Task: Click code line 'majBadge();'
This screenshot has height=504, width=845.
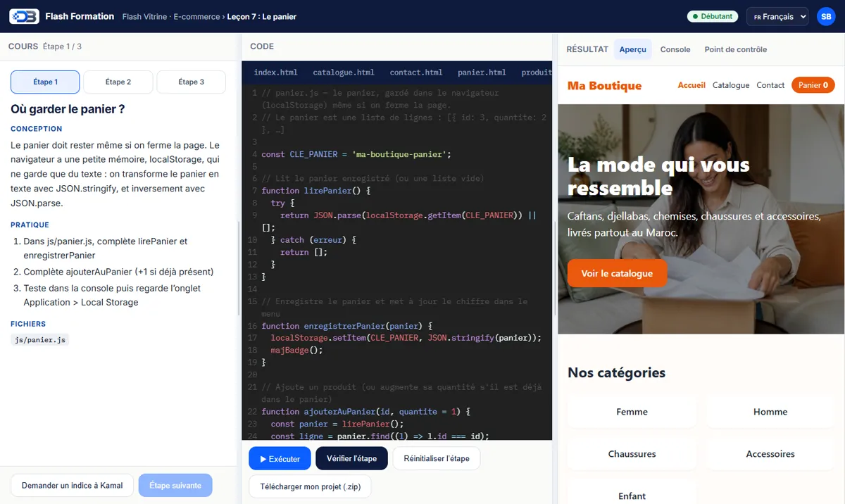Action: click(x=296, y=350)
